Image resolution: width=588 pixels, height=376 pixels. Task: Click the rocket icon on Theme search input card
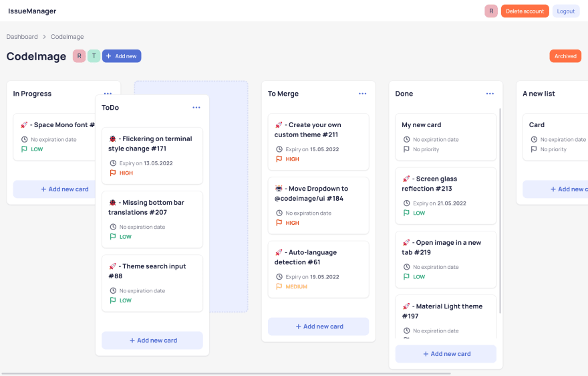tap(112, 266)
